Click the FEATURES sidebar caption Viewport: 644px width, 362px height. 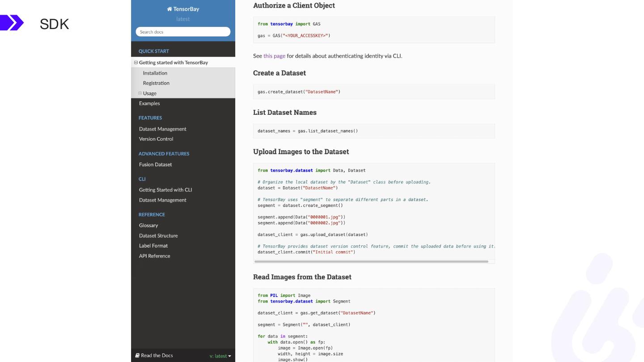(x=150, y=118)
